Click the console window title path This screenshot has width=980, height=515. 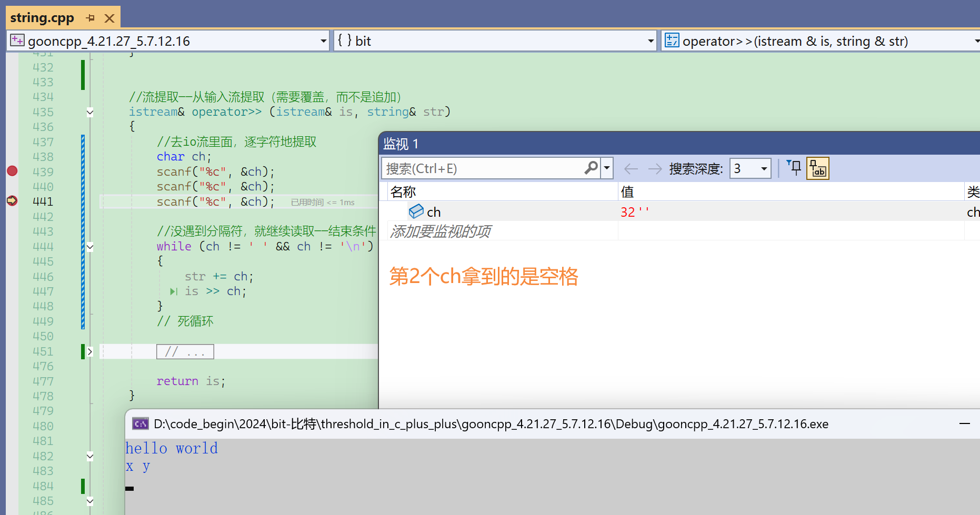point(491,424)
